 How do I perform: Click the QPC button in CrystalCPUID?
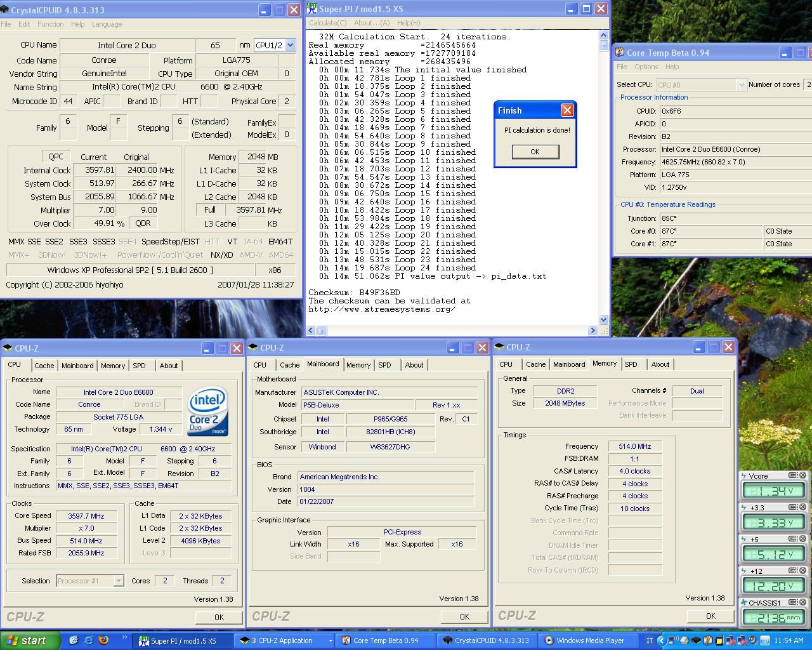pyautogui.click(x=56, y=157)
